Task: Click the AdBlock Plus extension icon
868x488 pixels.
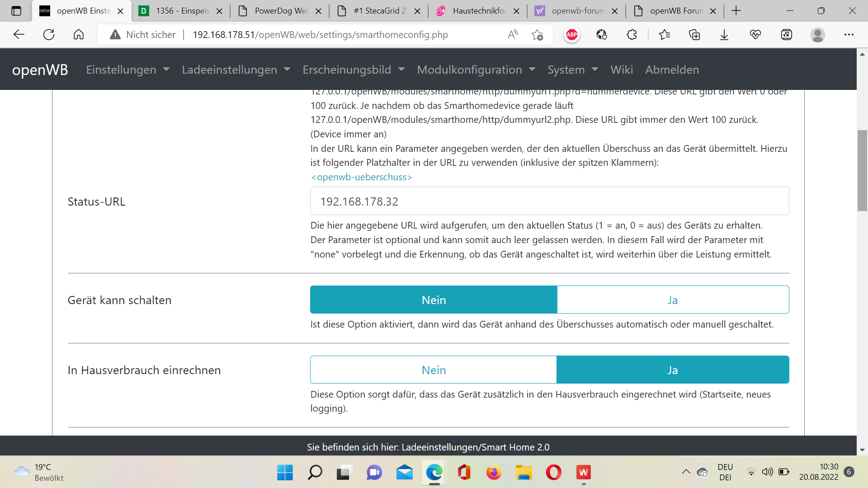Action: (x=572, y=35)
